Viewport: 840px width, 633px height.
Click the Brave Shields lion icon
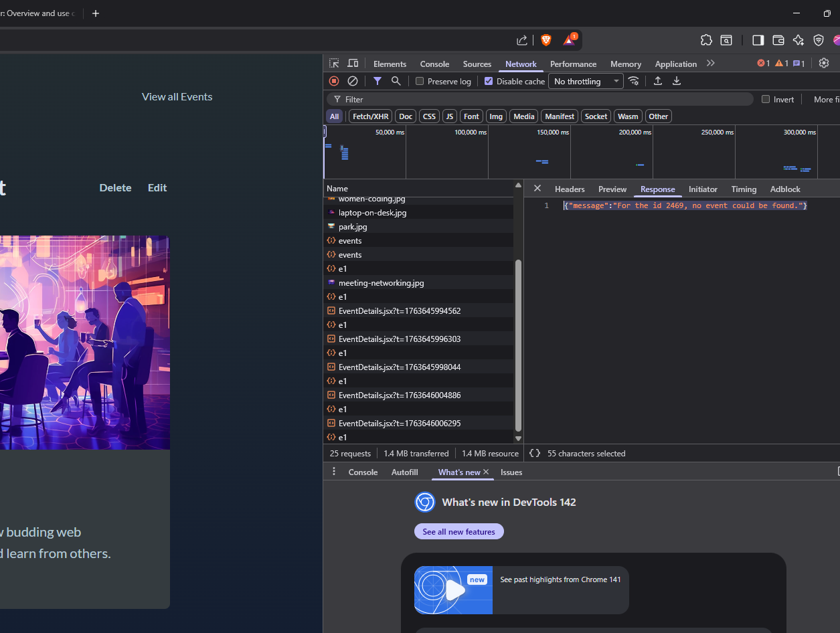pyautogui.click(x=546, y=40)
